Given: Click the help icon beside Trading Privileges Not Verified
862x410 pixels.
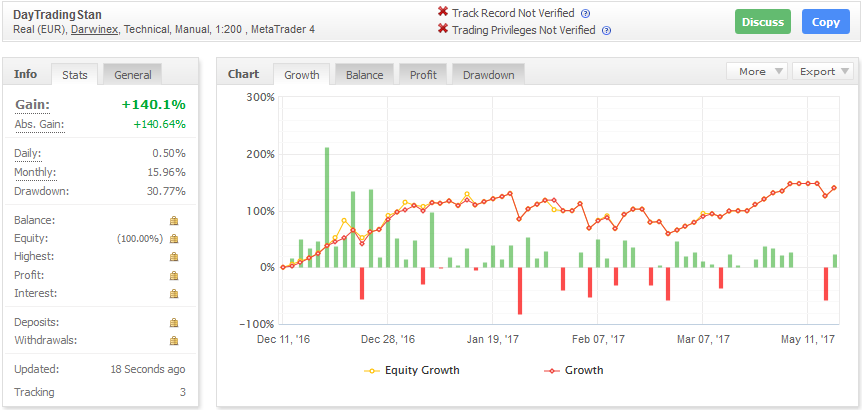Looking at the screenshot, I should tap(606, 31).
